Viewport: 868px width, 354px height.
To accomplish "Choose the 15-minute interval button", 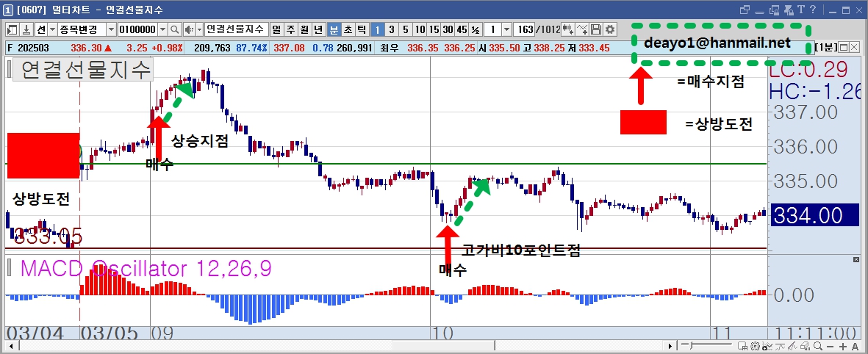I will tap(434, 29).
